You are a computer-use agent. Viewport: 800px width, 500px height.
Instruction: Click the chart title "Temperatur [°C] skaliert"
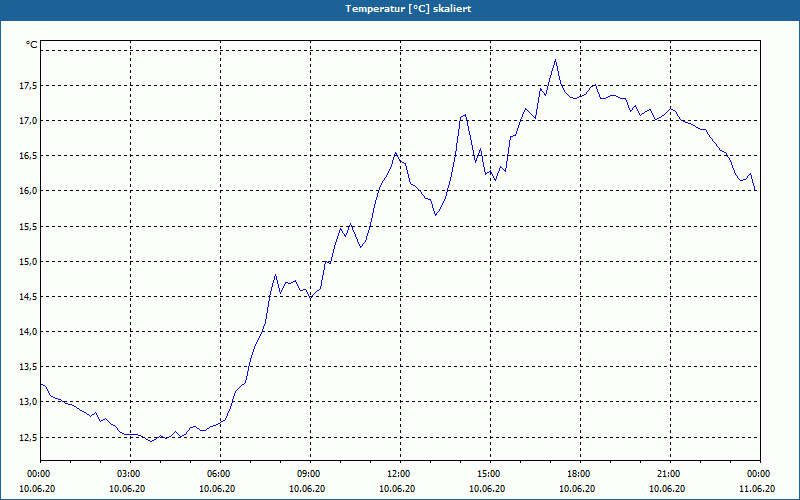(x=408, y=9)
